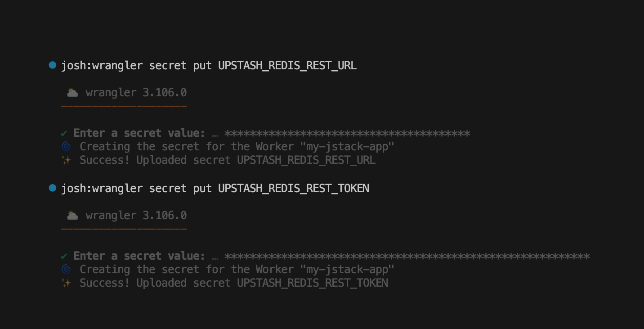Click the UPSTASH_REDIS_REST_URL text in the first command

coord(287,66)
